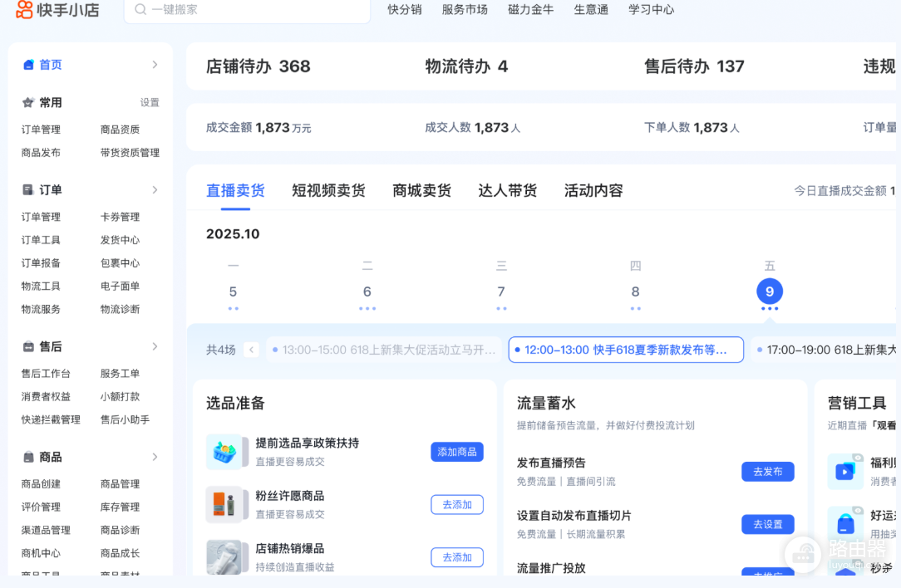Click 去添加 for 粉丝许愿商品

click(457, 505)
